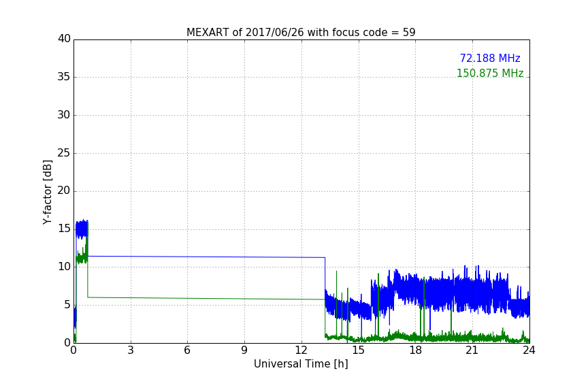This screenshot has height=392, width=588.
Task: Click the x-axis tick label '9'
Action: (244, 350)
